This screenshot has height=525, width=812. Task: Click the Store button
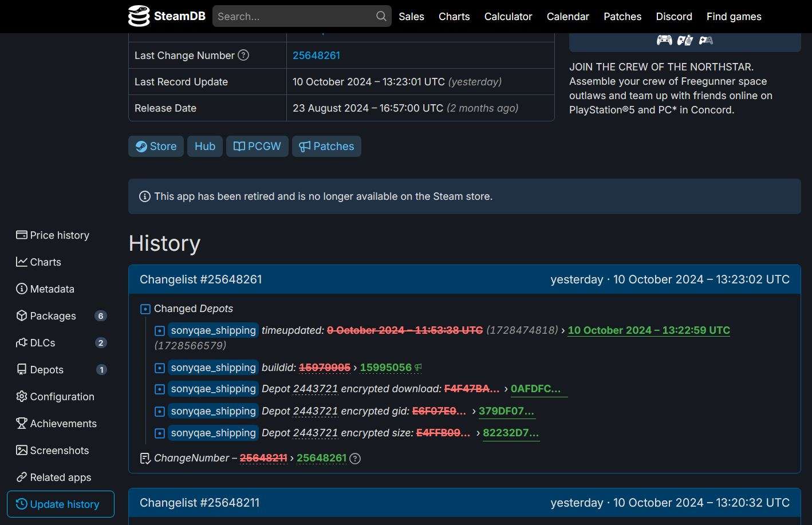(156, 146)
